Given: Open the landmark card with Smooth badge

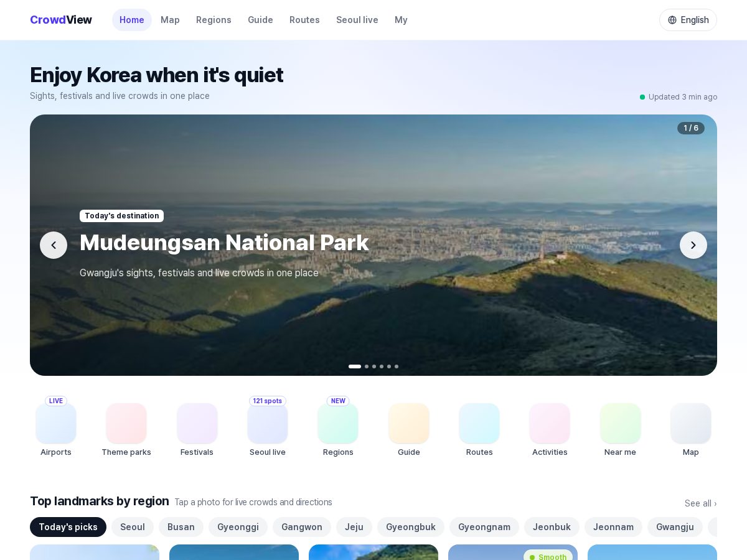Looking at the screenshot, I should click(x=513, y=553).
